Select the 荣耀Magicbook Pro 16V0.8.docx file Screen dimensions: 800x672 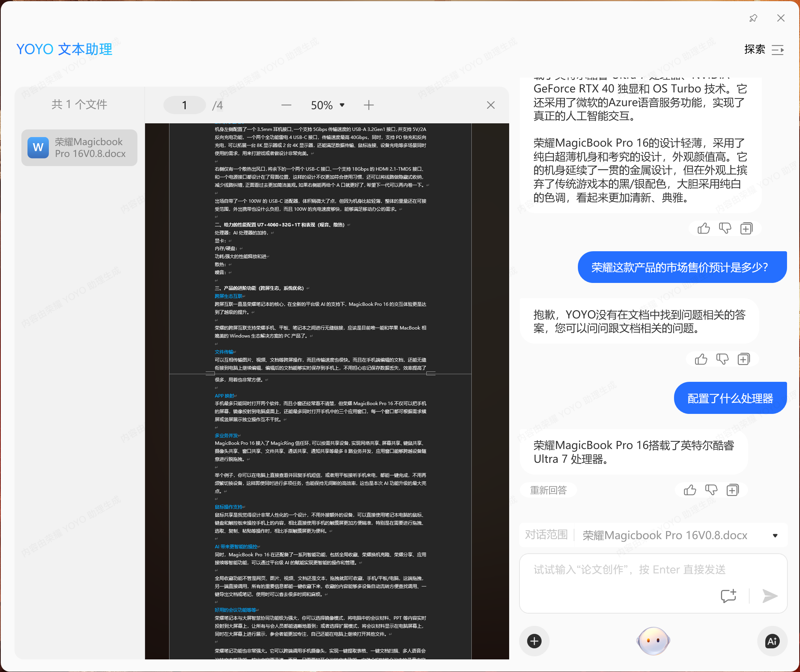click(x=79, y=148)
